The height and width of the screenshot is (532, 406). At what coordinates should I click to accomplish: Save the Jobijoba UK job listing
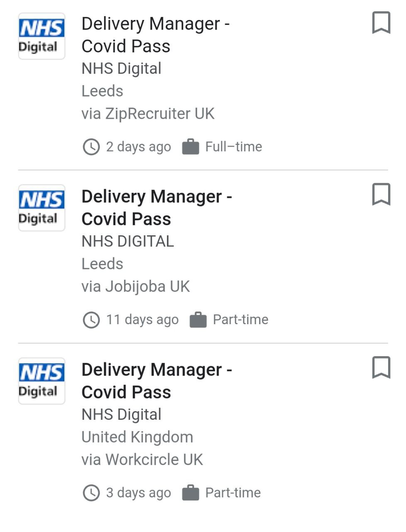point(381,194)
